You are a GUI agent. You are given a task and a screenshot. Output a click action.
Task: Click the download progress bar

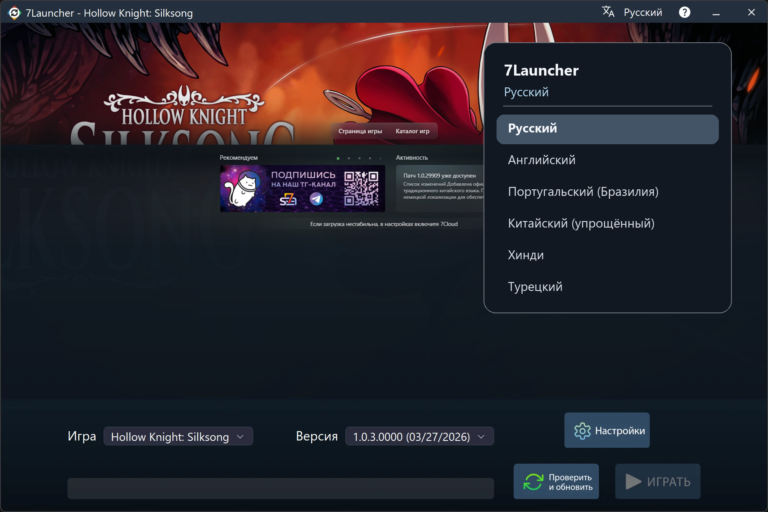coord(281,488)
